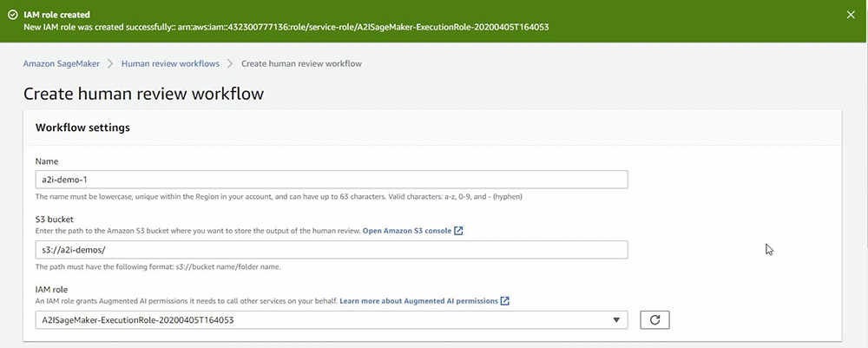The height and width of the screenshot is (348, 868).
Task: Open Amazon SageMaker breadcrumb link
Action: [x=62, y=63]
